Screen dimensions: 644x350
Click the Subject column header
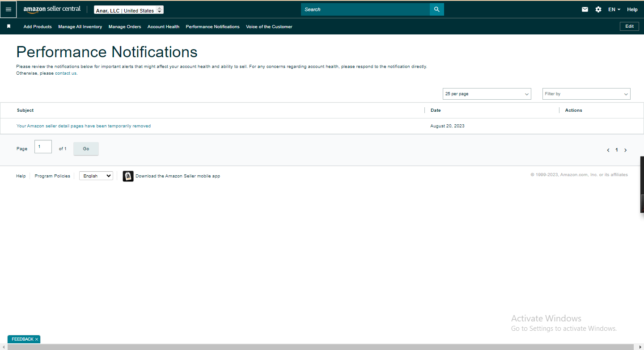pos(25,110)
